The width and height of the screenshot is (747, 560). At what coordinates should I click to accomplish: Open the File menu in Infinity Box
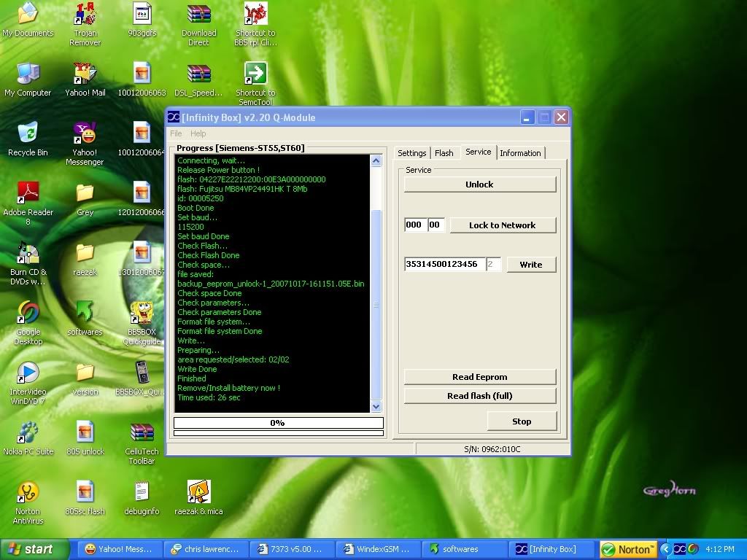coord(176,133)
